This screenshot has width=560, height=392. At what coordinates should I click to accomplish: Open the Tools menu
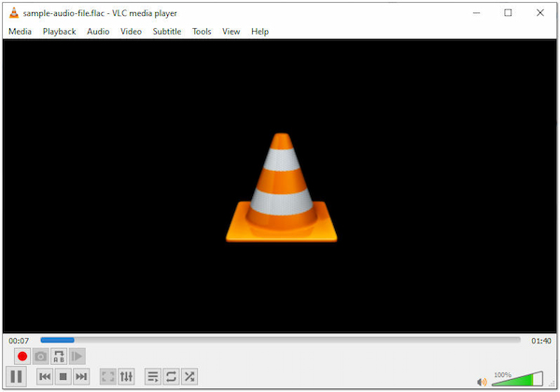click(x=202, y=32)
